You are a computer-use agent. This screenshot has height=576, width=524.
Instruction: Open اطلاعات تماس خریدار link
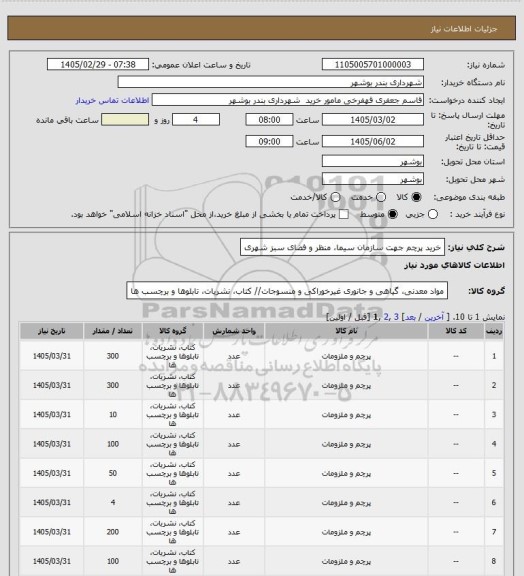pyautogui.click(x=112, y=100)
